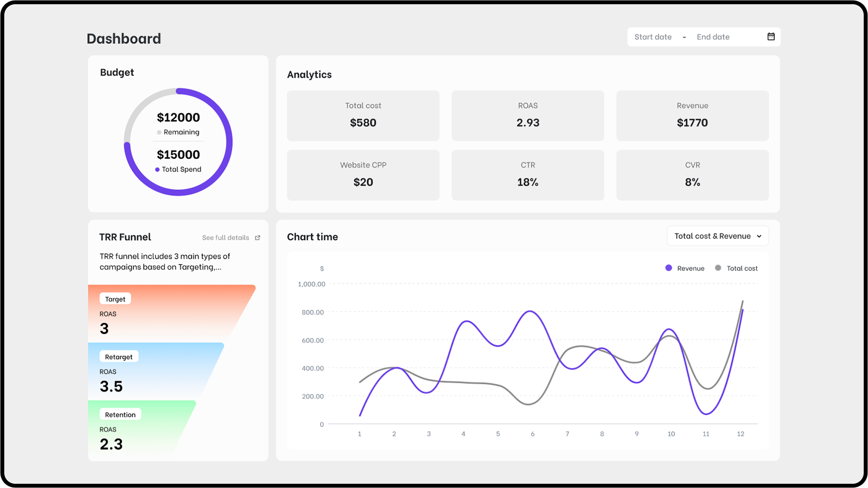This screenshot has height=488, width=868.
Task: Click the 1,000.00 y-axis label
Action: (311, 284)
